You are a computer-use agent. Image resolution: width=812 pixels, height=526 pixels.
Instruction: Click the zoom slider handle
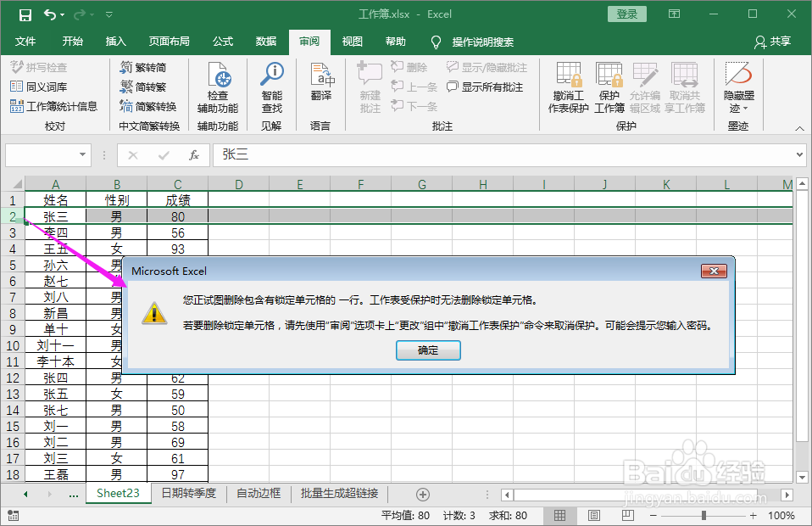(x=704, y=516)
